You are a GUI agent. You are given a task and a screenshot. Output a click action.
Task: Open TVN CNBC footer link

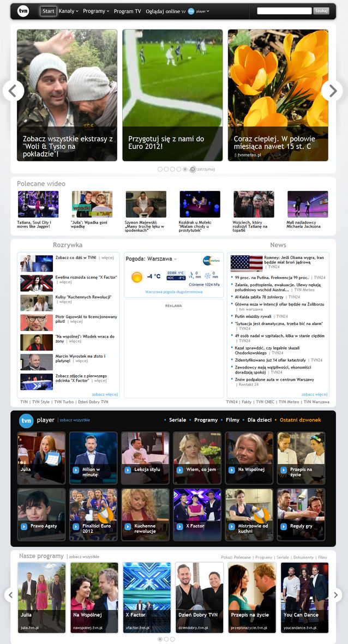265,402
